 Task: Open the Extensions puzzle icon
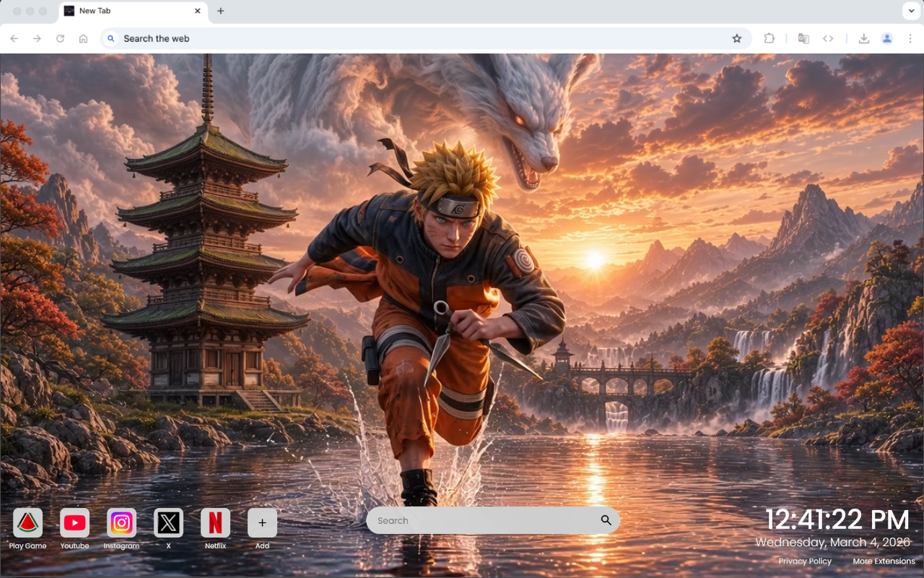tap(769, 38)
